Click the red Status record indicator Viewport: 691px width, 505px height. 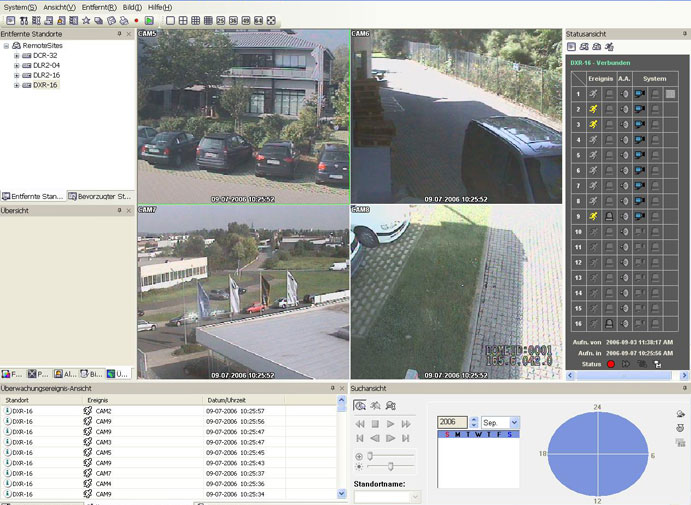(610, 365)
